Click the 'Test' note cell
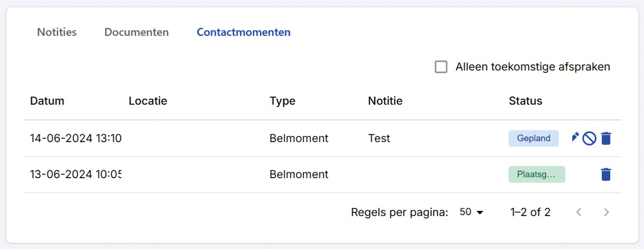The height and width of the screenshot is (249, 644). 379,138
